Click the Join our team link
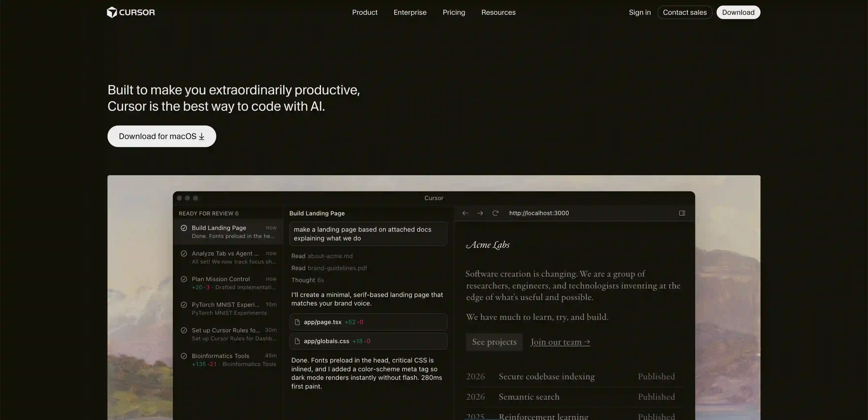Viewport: 868px width, 420px height. [560, 342]
